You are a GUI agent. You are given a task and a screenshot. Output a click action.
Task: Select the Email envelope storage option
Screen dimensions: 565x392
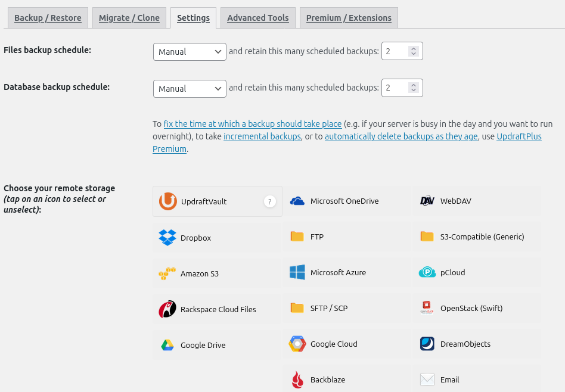(x=427, y=379)
